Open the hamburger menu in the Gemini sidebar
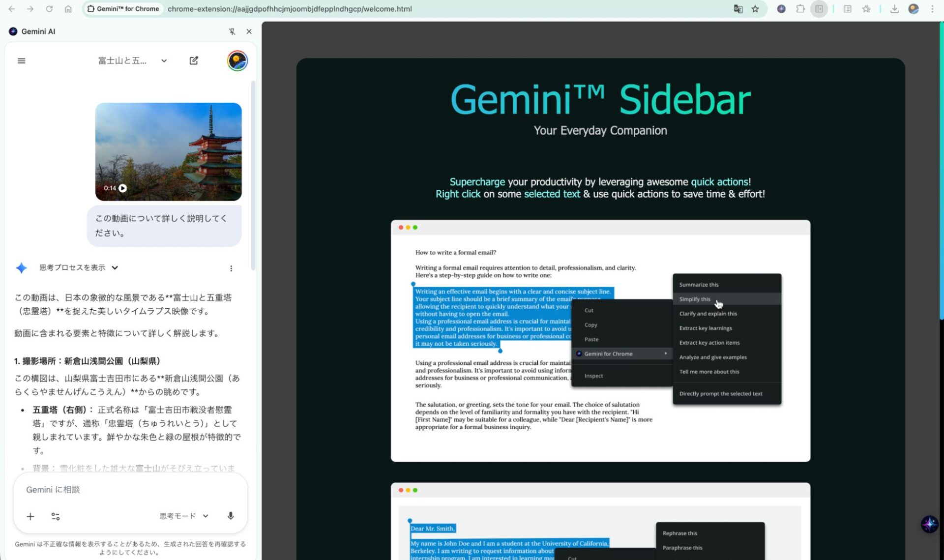The image size is (944, 560). [x=21, y=60]
